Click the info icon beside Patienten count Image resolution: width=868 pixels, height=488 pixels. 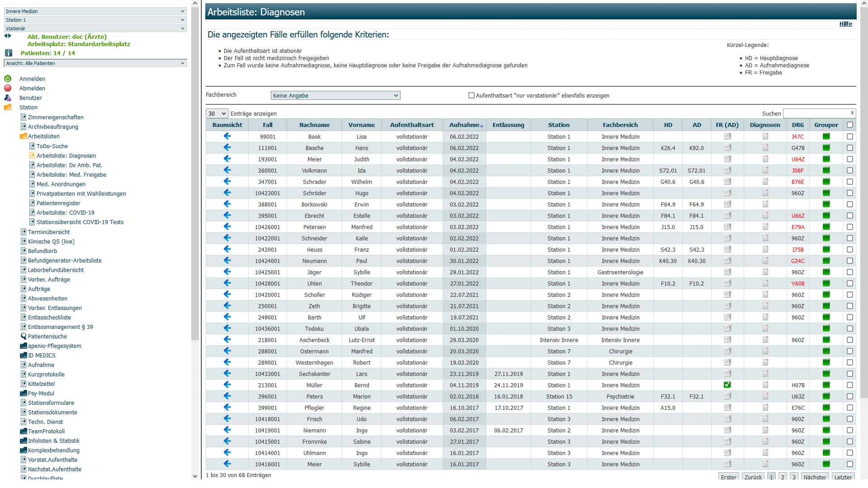pyautogui.click(x=8, y=53)
